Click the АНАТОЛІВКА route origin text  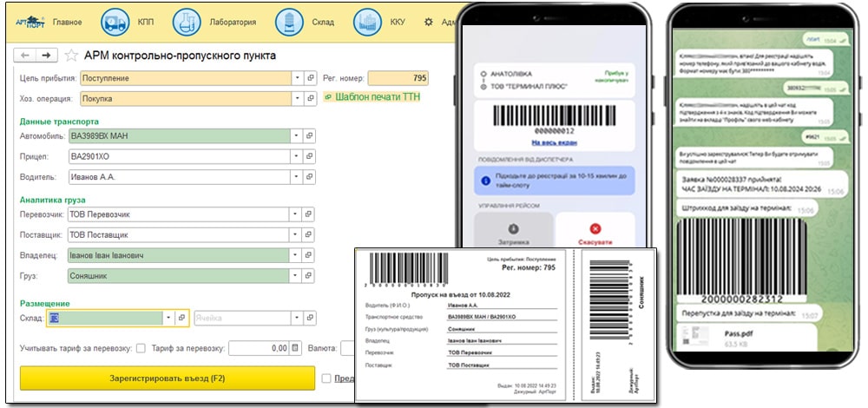click(512, 74)
